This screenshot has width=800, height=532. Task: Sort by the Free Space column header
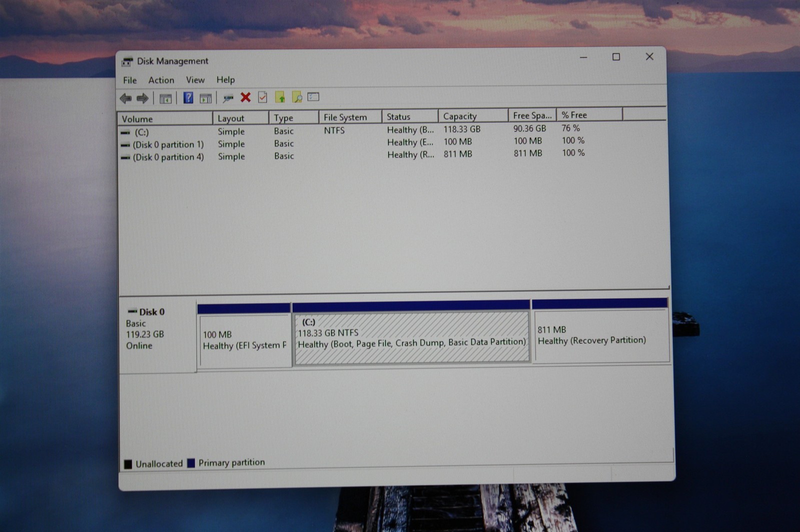tap(532, 115)
